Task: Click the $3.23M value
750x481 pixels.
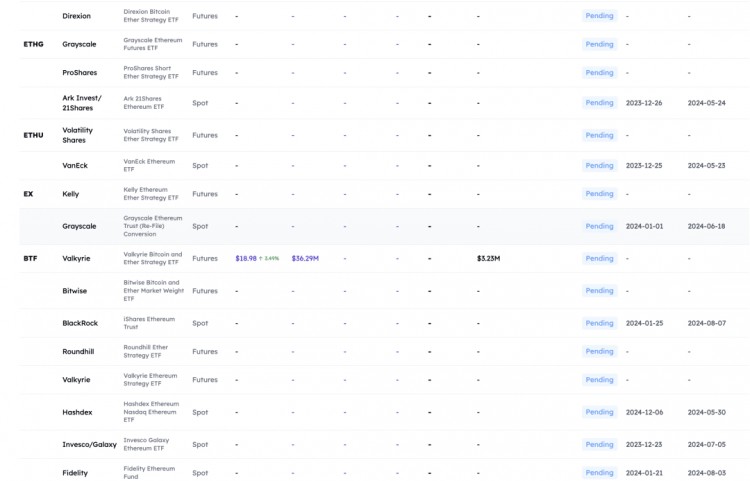Action: (x=488, y=259)
